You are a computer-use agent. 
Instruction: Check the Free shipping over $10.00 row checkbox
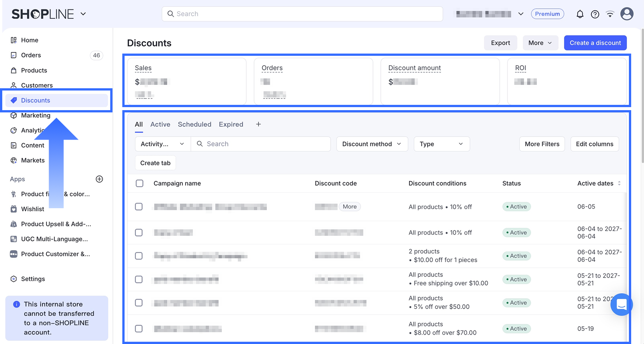(139, 279)
